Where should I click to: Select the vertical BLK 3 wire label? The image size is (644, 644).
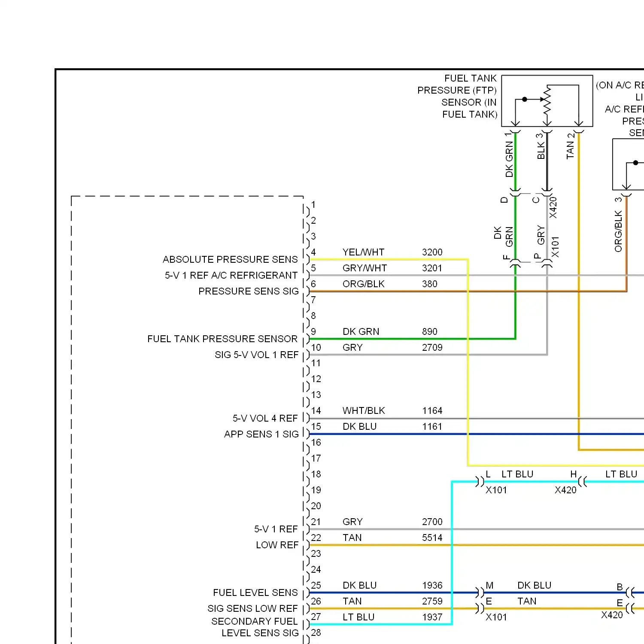541,146
